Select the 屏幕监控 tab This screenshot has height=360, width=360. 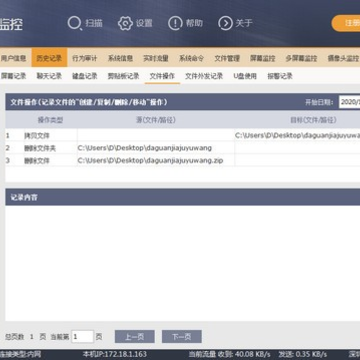[x=263, y=58]
